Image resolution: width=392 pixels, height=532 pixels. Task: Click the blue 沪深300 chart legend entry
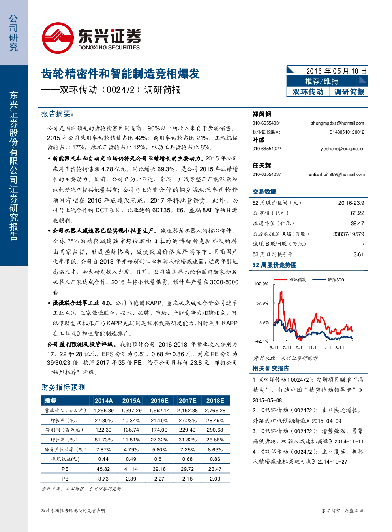[x=328, y=280]
